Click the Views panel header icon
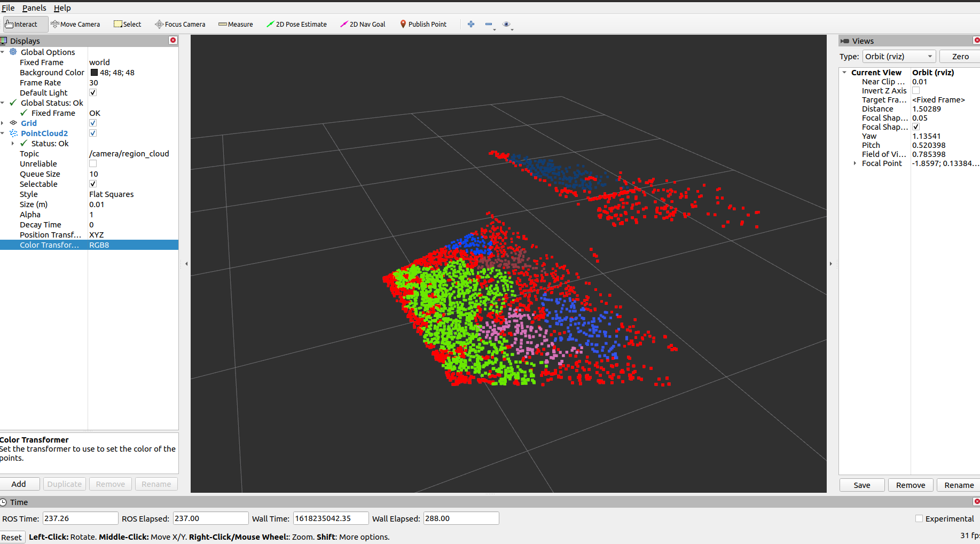Screen dimensions: 980x544 (x=844, y=41)
